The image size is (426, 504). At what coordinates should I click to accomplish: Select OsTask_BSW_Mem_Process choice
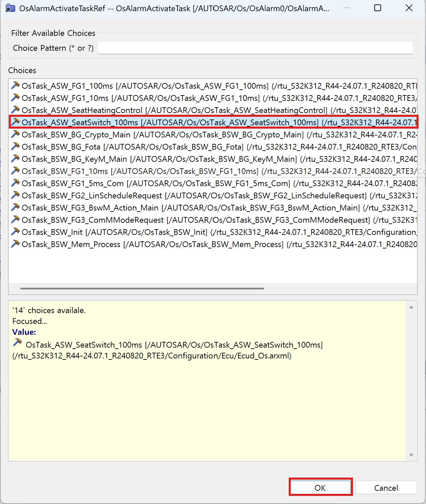pos(213,244)
